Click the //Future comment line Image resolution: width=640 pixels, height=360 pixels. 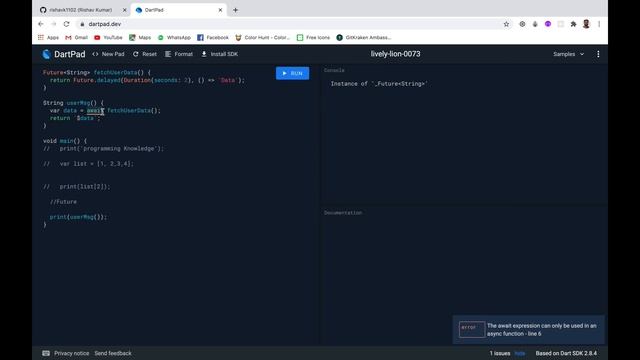pos(63,202)
